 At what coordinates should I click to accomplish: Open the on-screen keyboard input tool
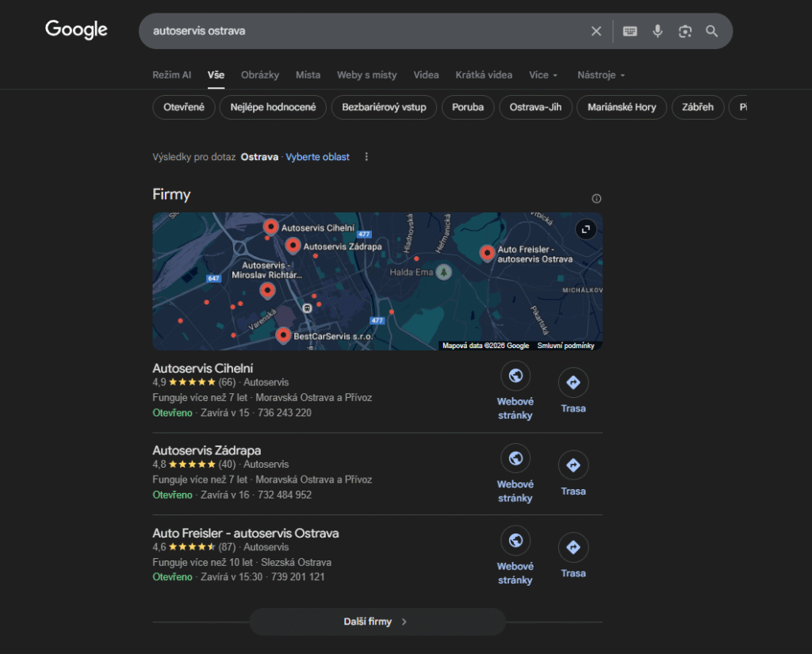tap(630, 31)
